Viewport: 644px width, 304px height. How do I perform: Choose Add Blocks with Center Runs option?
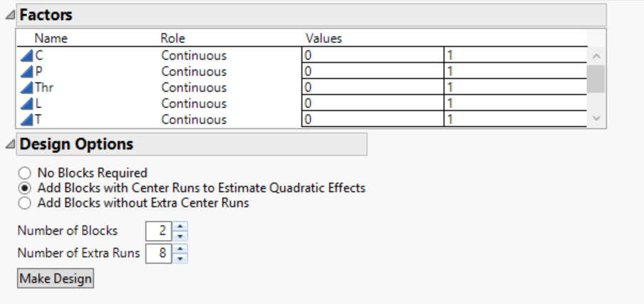pyautogui.click(x=25, y=188)
